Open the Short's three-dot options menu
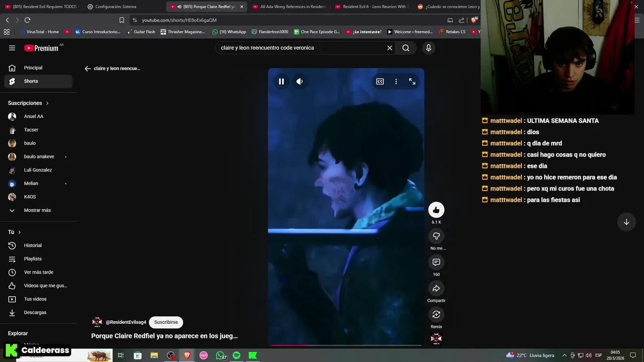The width and height of the screenshot is (644, 362). tap(396, 81)
